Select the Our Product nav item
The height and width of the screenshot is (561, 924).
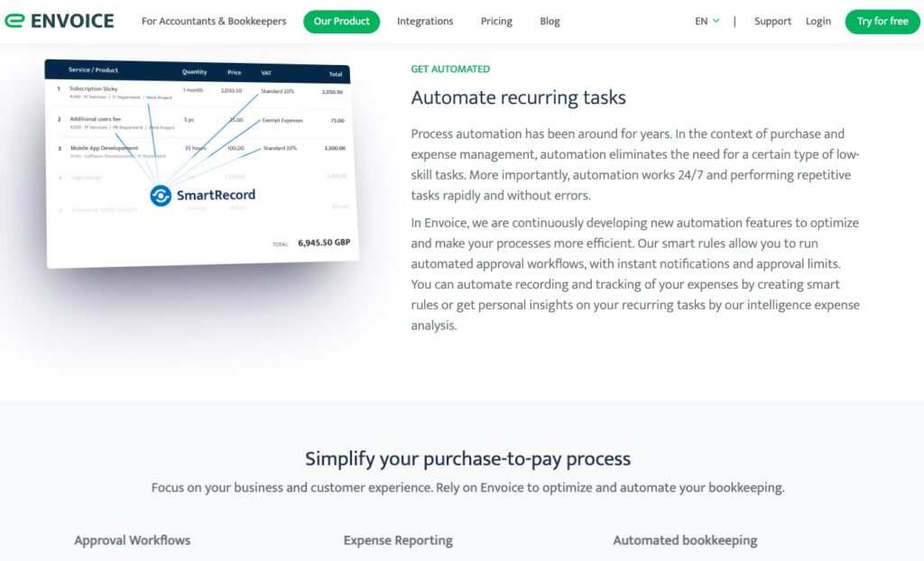[x=342, y=22]
